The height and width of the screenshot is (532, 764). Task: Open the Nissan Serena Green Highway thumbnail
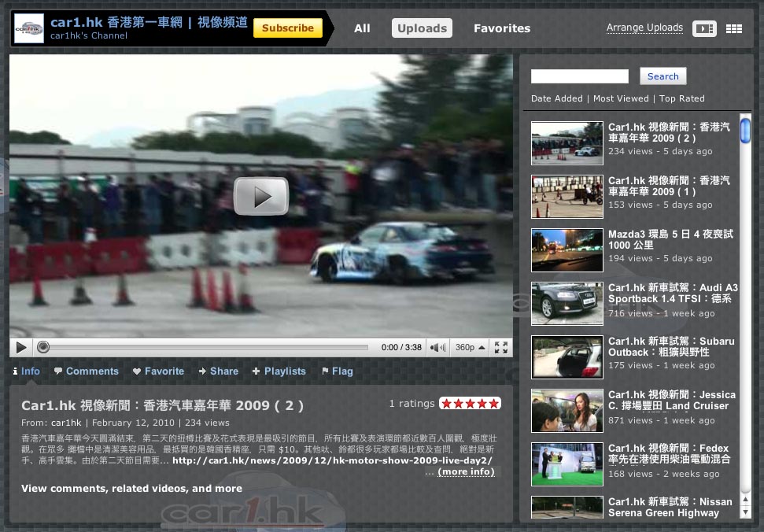click(x=567, y=508)
